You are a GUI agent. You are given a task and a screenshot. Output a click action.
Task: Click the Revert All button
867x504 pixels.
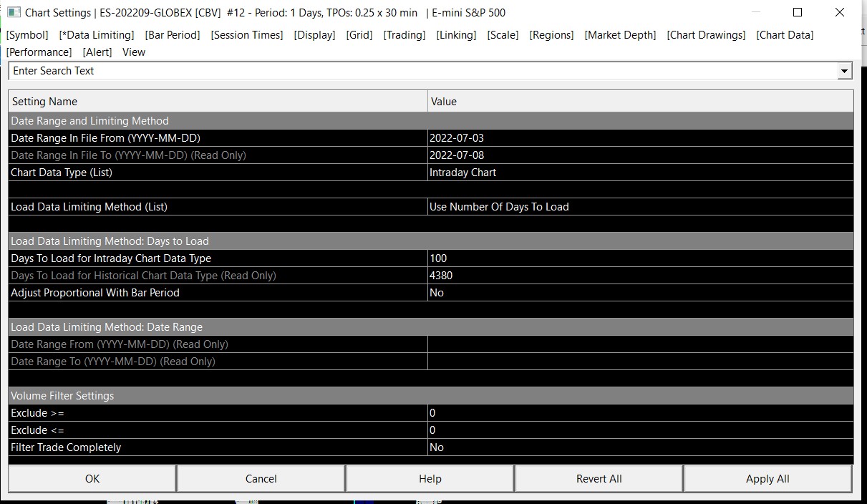point(599,479)
